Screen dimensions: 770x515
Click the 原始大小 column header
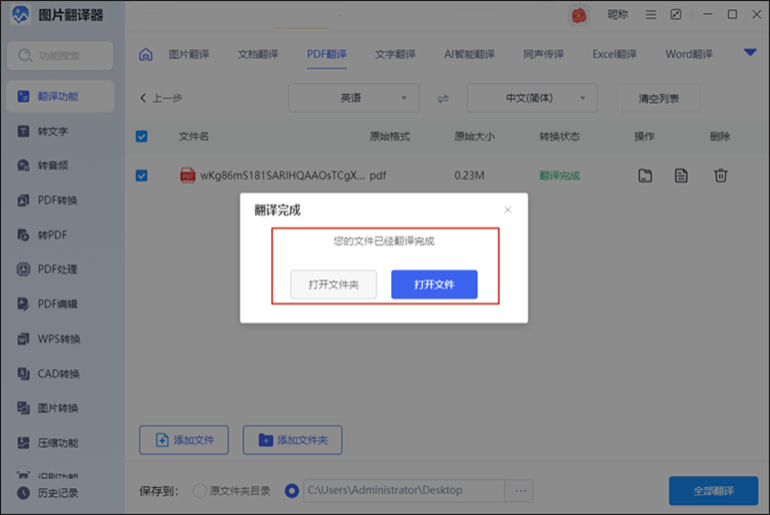point(474,136)
